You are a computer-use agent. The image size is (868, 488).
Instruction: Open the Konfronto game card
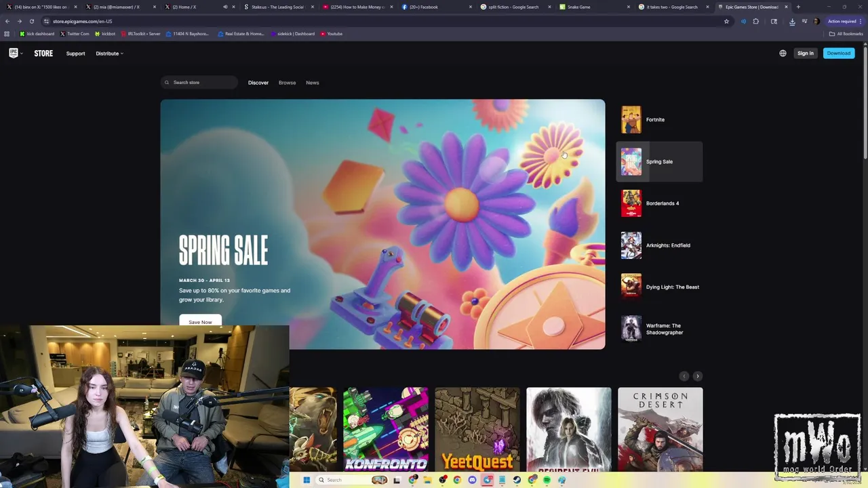[386, 429]
